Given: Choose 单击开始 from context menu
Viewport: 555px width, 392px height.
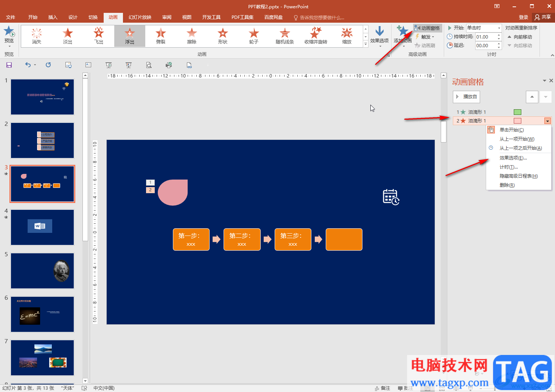Looking at the screenshot, I should tap(519, 130).
